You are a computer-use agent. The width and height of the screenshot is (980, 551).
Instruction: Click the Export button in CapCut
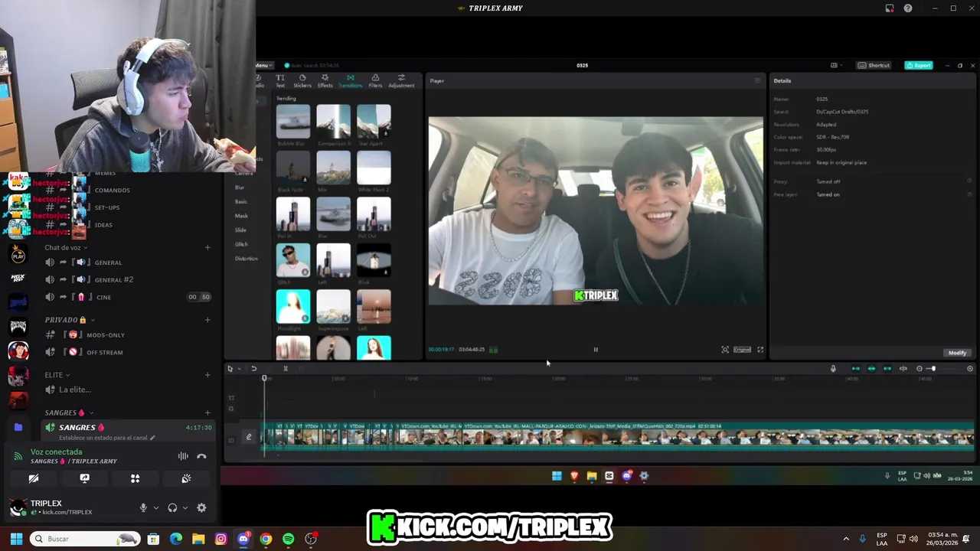[x=919, y=65]
